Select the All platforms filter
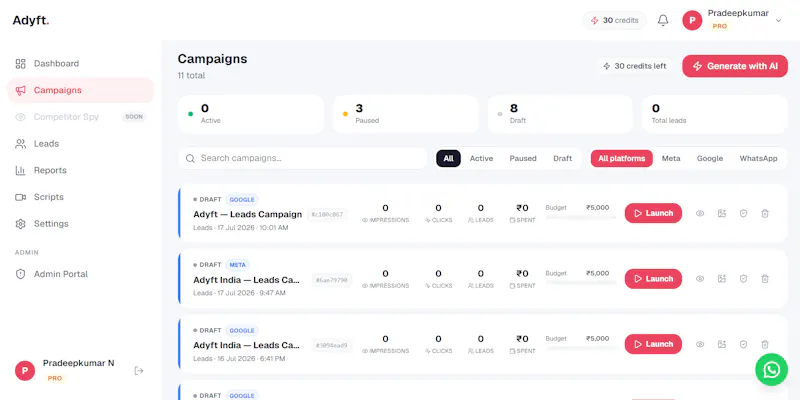800x400 pixels. click(x=621, y=159)
